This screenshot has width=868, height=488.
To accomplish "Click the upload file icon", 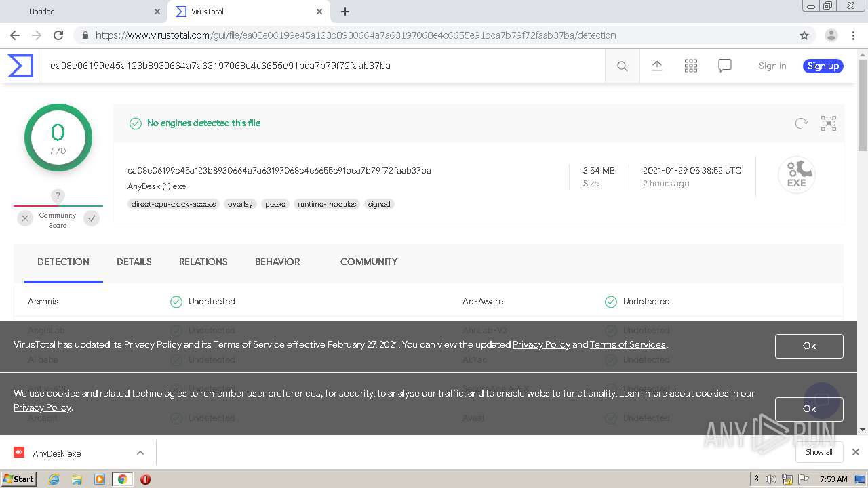I will coord(656,66).
